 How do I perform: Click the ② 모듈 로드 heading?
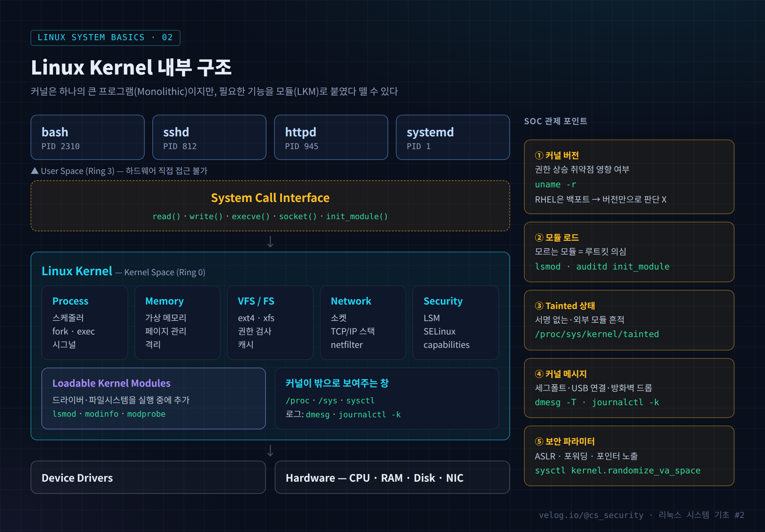coord(557,238)
